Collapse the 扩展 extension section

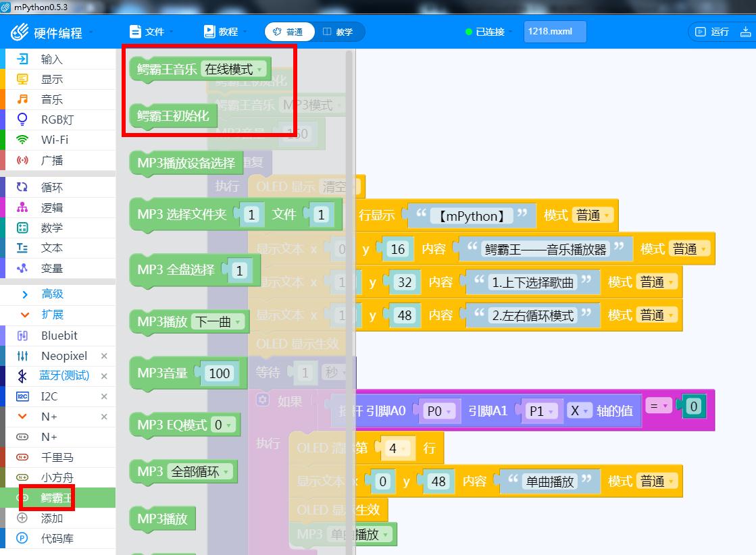tap(52, 315)
